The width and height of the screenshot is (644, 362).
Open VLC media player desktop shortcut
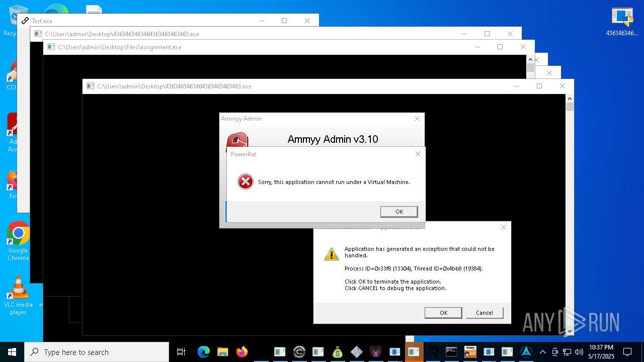(18, 296)
